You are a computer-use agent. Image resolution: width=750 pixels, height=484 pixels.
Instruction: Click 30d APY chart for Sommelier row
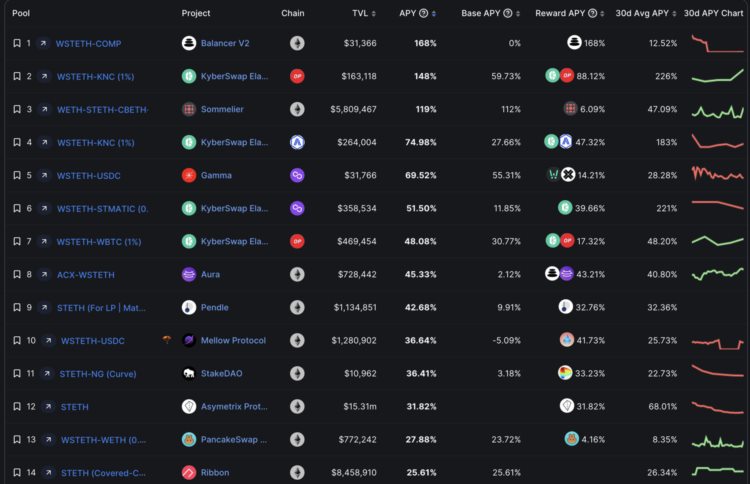point(717,109)
